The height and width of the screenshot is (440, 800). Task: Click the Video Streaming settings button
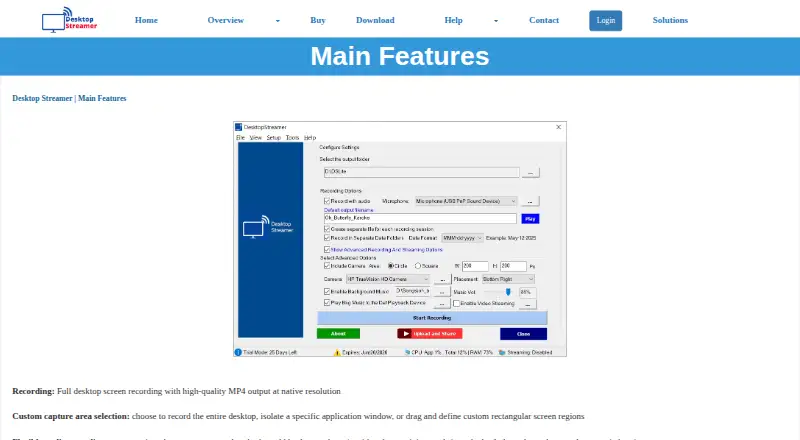coord(528,304)
